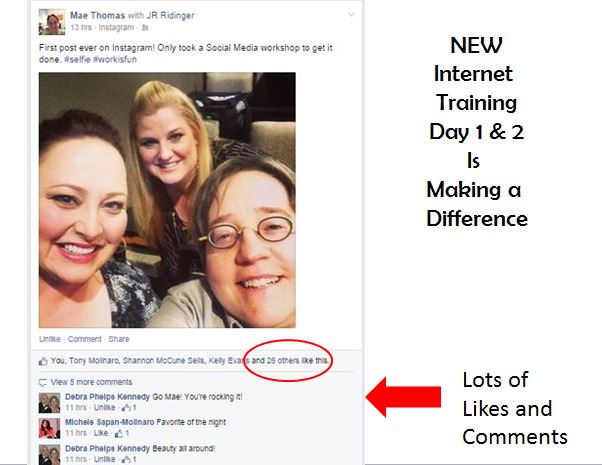Open post options chevron menu
The image size is (602, 465).
[351, 15]
